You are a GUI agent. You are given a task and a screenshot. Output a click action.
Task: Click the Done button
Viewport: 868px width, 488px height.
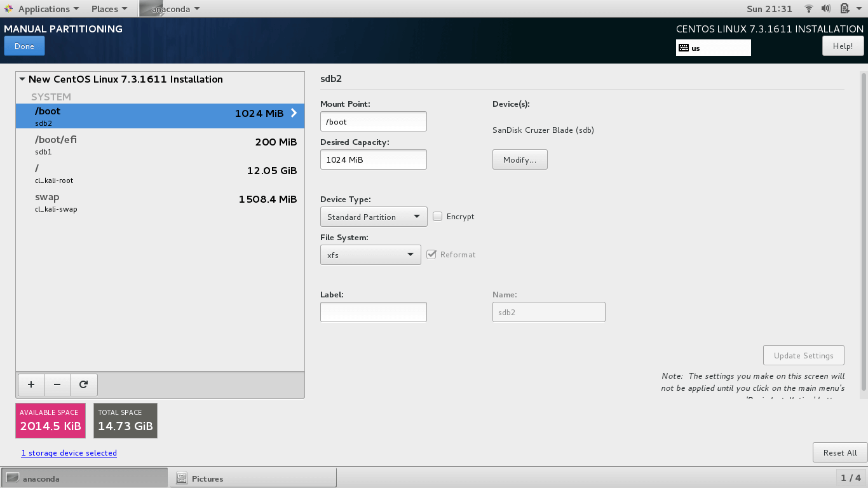coord(24,46)
